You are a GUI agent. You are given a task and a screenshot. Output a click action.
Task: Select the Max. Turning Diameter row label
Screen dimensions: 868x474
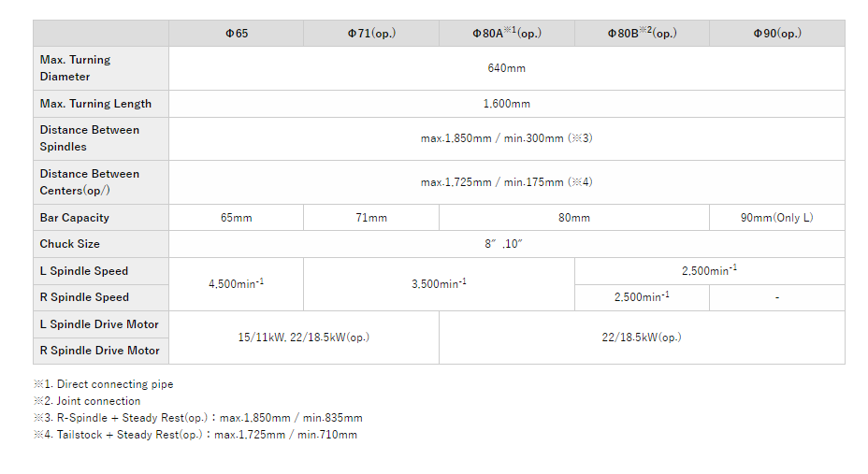click(x=75, y=68)
